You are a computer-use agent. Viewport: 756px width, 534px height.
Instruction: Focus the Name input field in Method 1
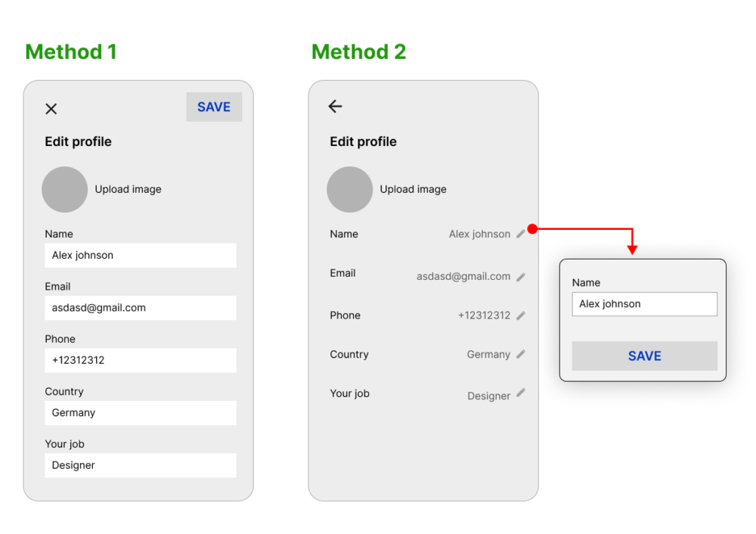tap(140, 256)
